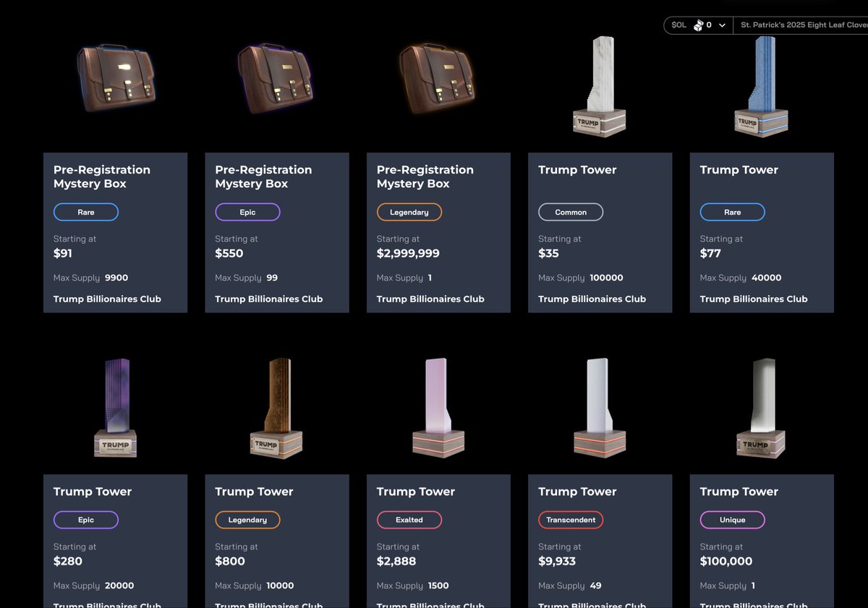The image size is (868, 608).
Task: Click Max Supply 100000 value
Action: tap(606, 278)
